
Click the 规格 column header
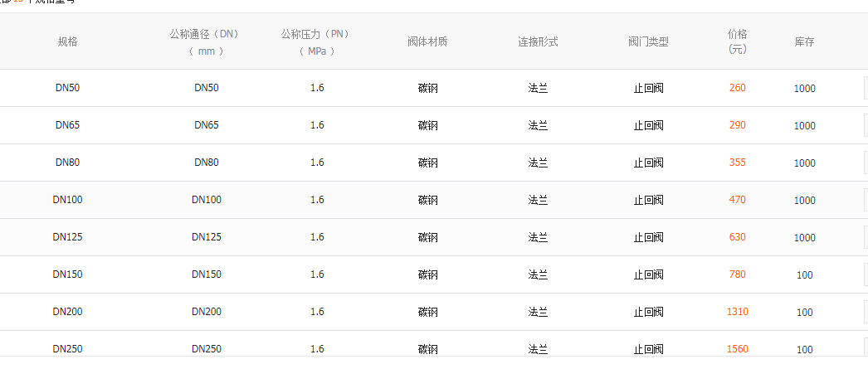coord(67,41)
